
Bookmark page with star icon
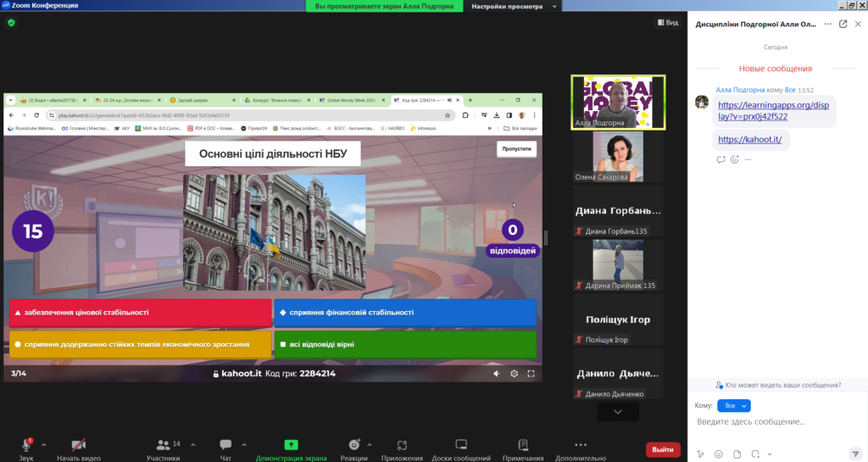pos(448,115)
